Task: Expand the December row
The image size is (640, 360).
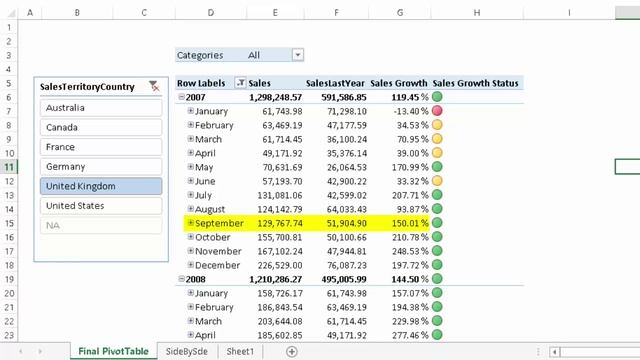Action: pos(190,264)
